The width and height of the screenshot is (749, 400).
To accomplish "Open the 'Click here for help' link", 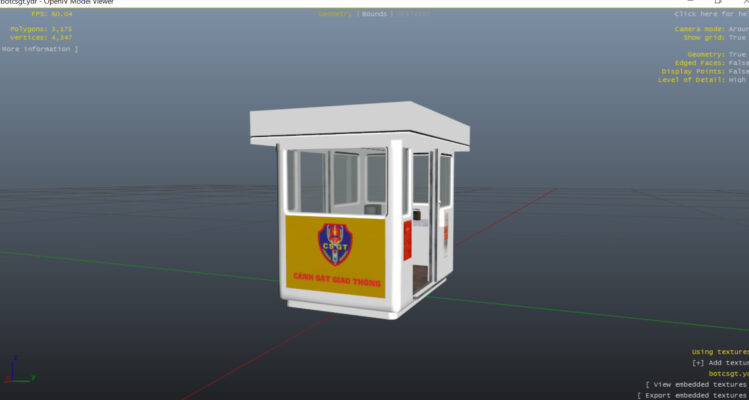I will 710,14.
